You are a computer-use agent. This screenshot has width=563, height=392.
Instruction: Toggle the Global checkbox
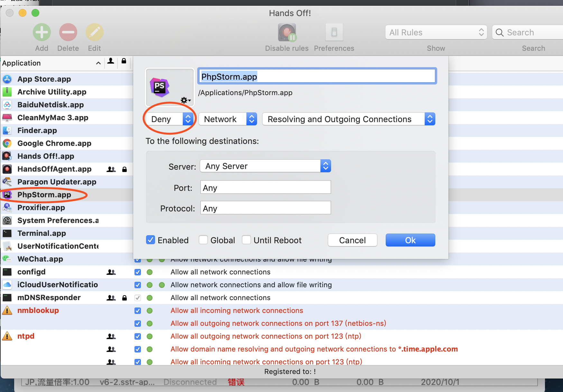click(203, 240)
